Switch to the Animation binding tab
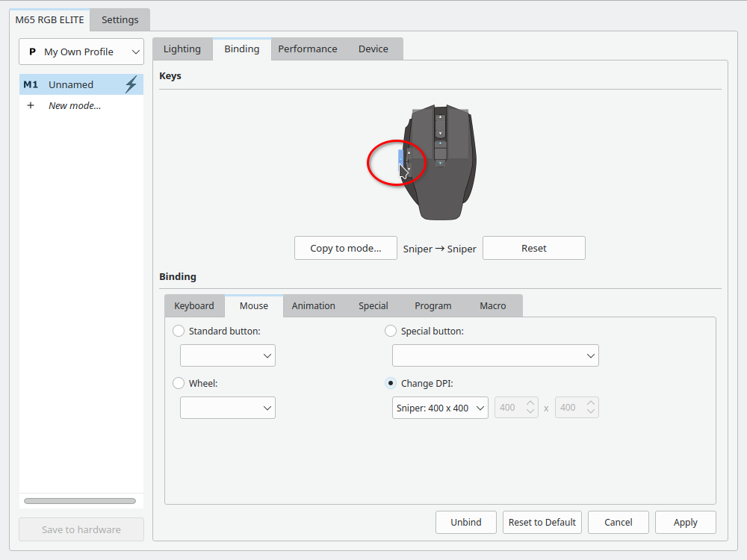Screen dimensions: 747x560 (x=314, y=305)
